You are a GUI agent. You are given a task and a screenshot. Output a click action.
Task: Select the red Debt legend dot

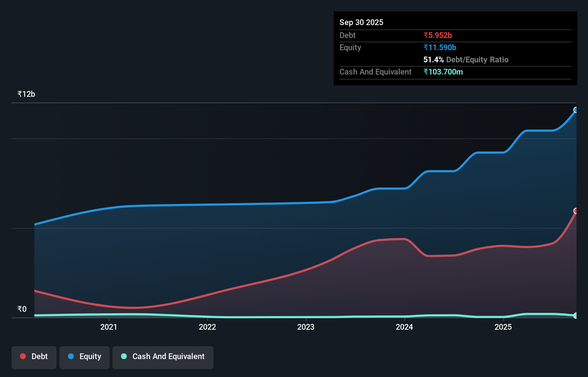[23, 356]
